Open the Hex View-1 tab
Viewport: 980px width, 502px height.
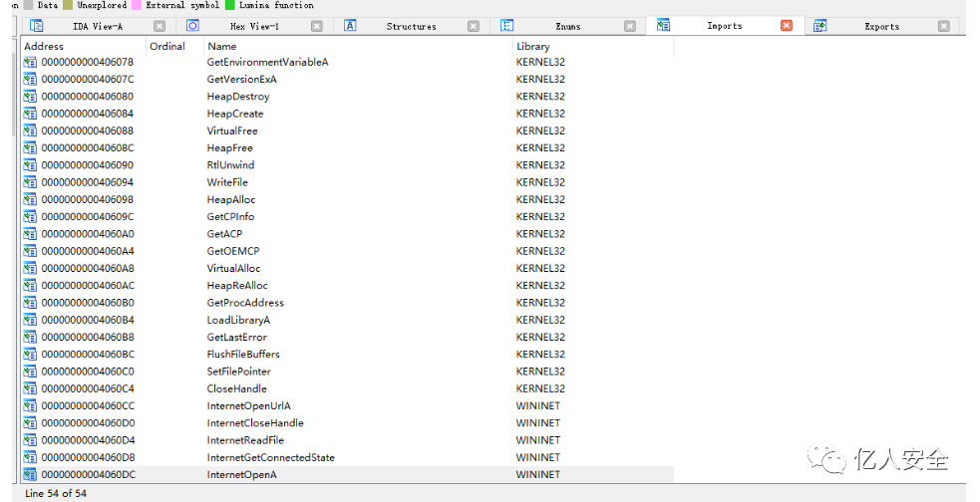click(x=254, y=26)
